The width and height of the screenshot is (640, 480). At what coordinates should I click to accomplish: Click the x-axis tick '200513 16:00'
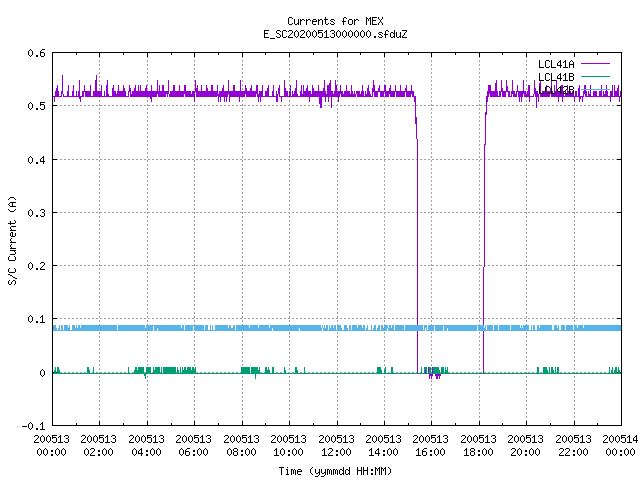point(431,446)
